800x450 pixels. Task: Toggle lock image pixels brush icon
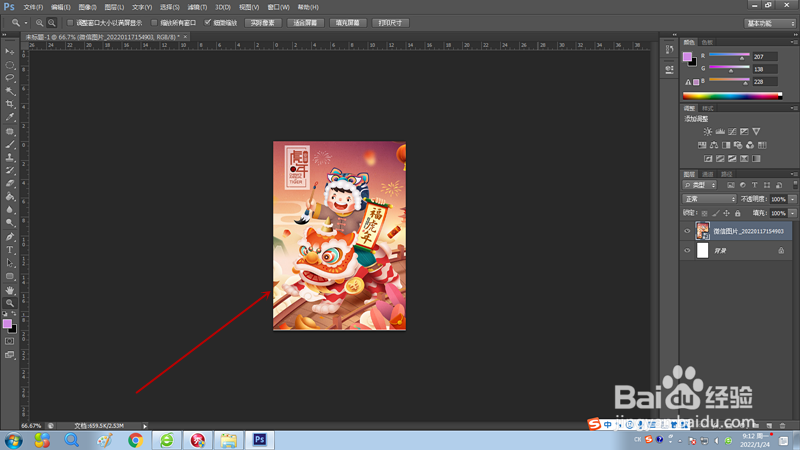click(716, 213)
